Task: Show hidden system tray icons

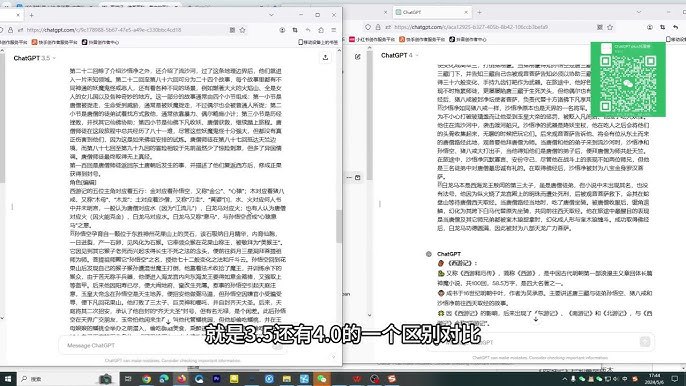Action: 564,379
